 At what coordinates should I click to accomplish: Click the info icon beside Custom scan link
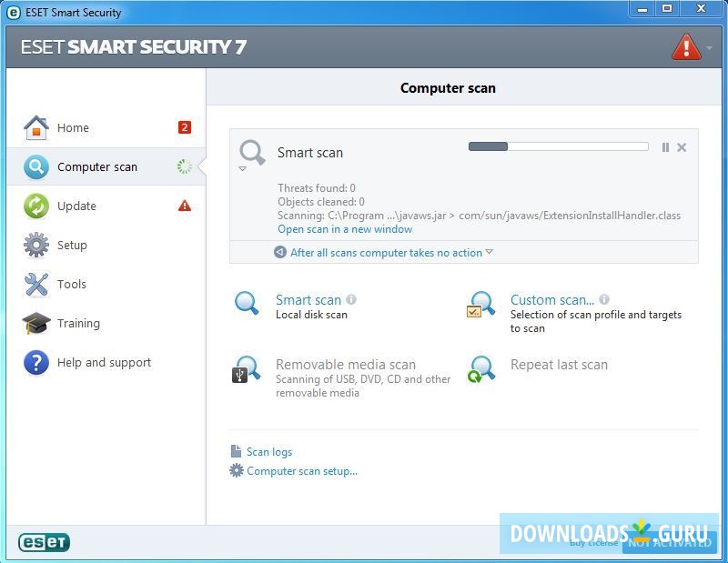tap(604, 299)
